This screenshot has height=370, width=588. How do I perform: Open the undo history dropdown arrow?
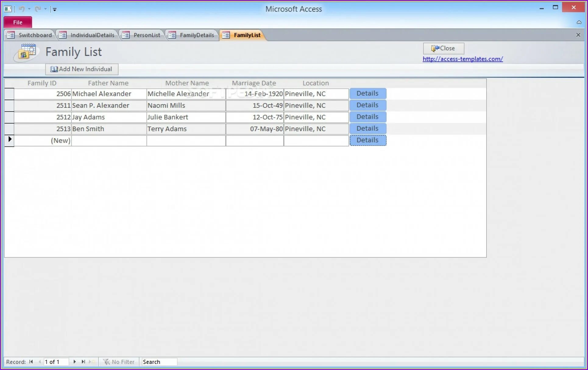[29, 9]
